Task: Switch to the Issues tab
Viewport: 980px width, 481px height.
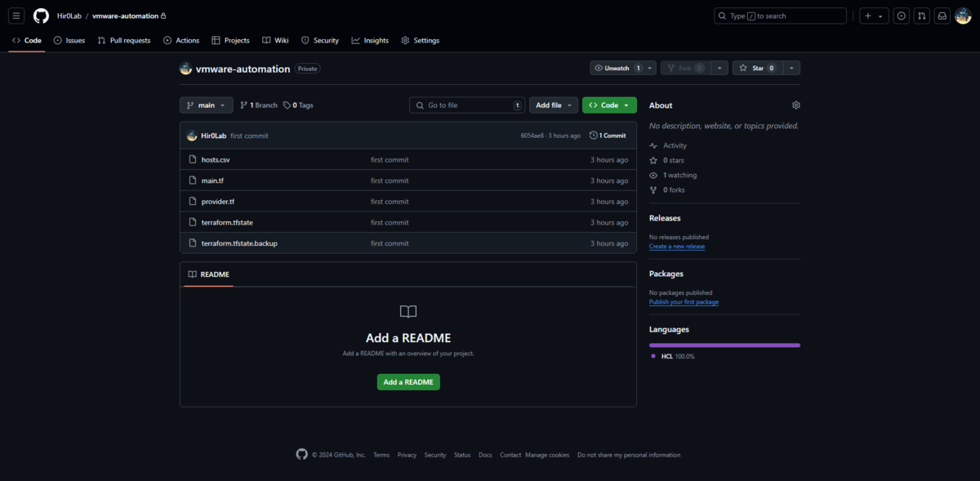Action: (x=69, y=40)
